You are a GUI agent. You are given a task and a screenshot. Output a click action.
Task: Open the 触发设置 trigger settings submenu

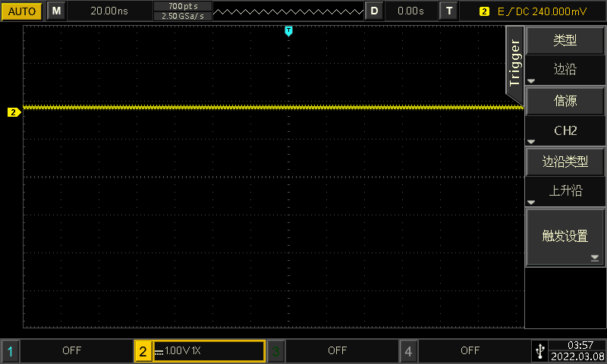point(565,237)
